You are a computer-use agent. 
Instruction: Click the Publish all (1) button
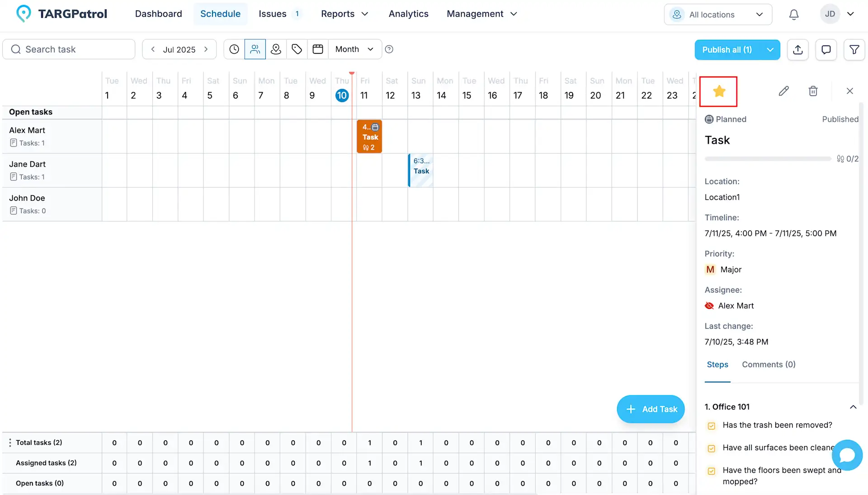(x=727, y=50)
